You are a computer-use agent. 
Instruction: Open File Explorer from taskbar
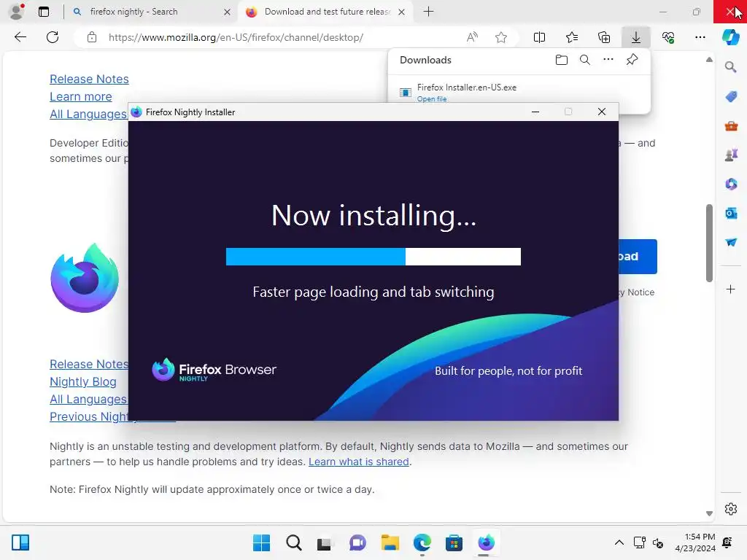click(390, 542)
